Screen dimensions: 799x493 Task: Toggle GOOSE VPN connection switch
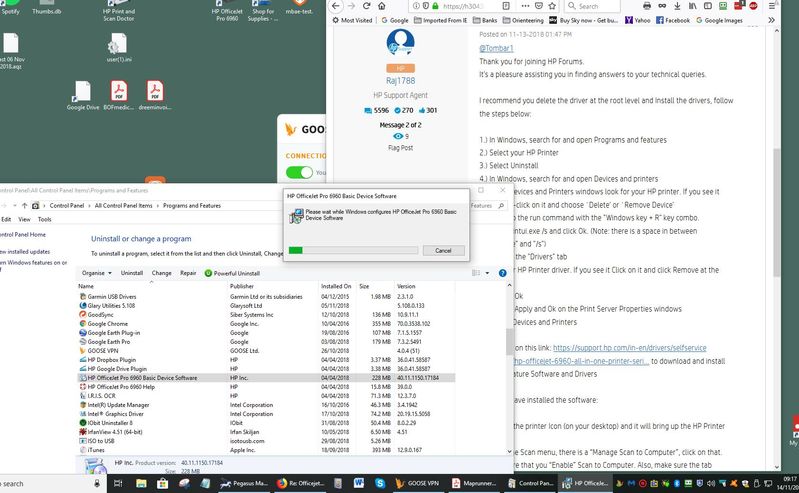click(299, 172)
